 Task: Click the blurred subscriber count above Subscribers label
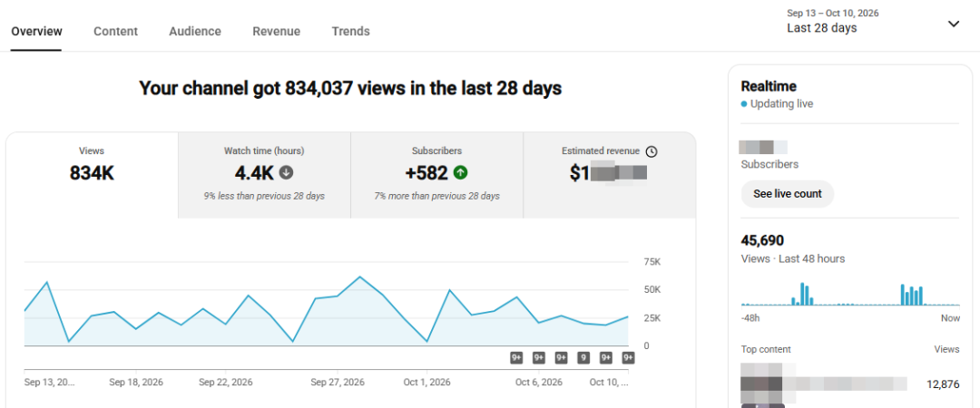762,148
